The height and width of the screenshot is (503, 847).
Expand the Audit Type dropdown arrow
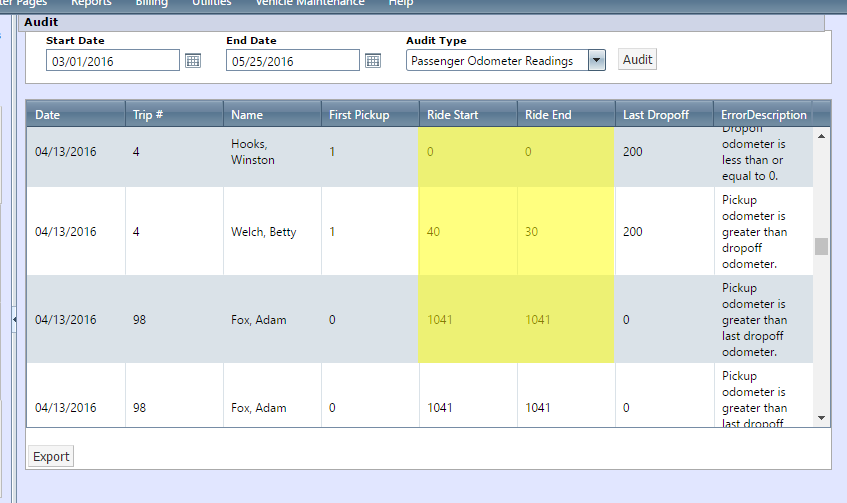[x=596, y=60]
